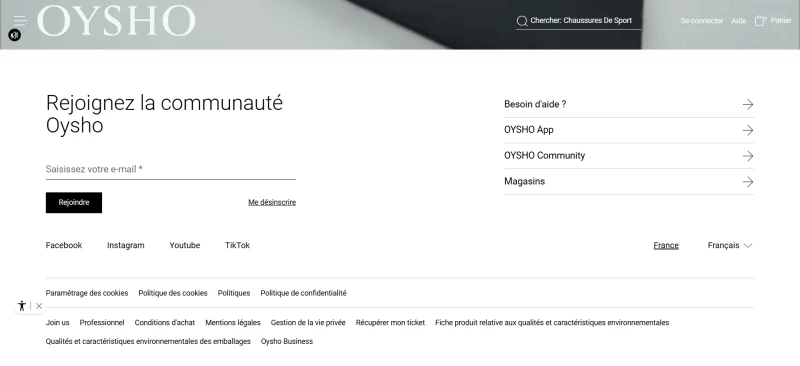Open Besoin d'aide ? link

(535, 104)
